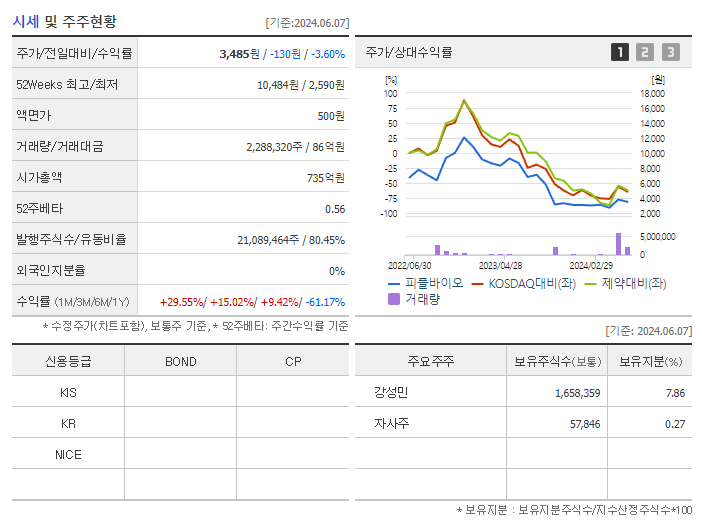The height and width of the screenshot is (525, 702).
Task: Click the 52Weeks 최고/최저 row label
Action: (67, 85)
